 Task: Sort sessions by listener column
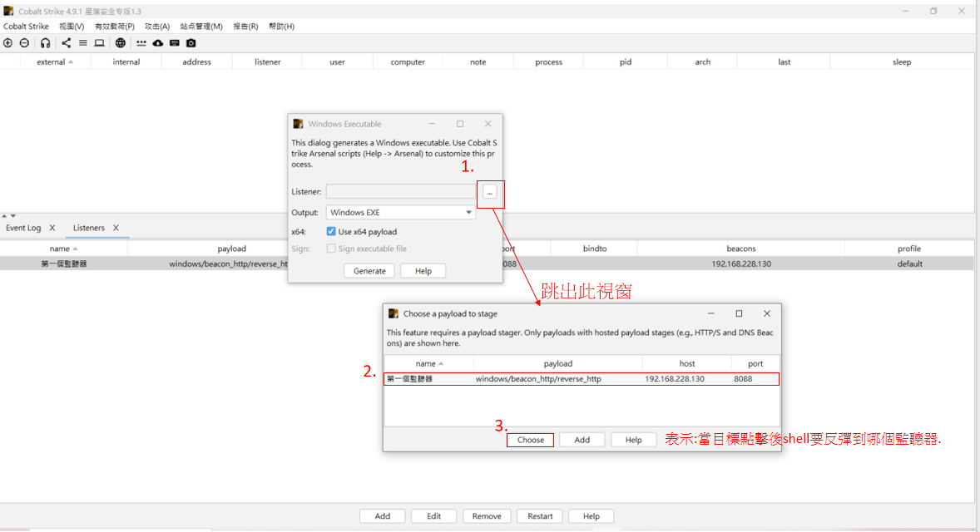[268, 62]
